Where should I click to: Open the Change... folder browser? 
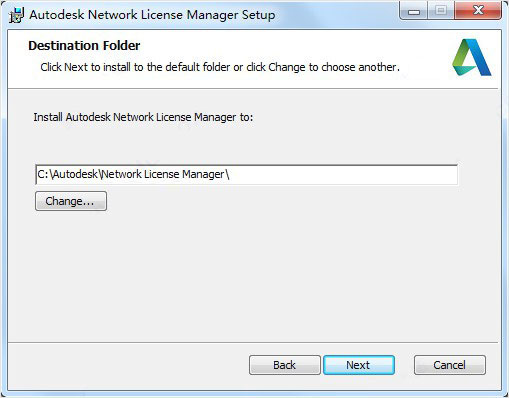click(71, 201)
